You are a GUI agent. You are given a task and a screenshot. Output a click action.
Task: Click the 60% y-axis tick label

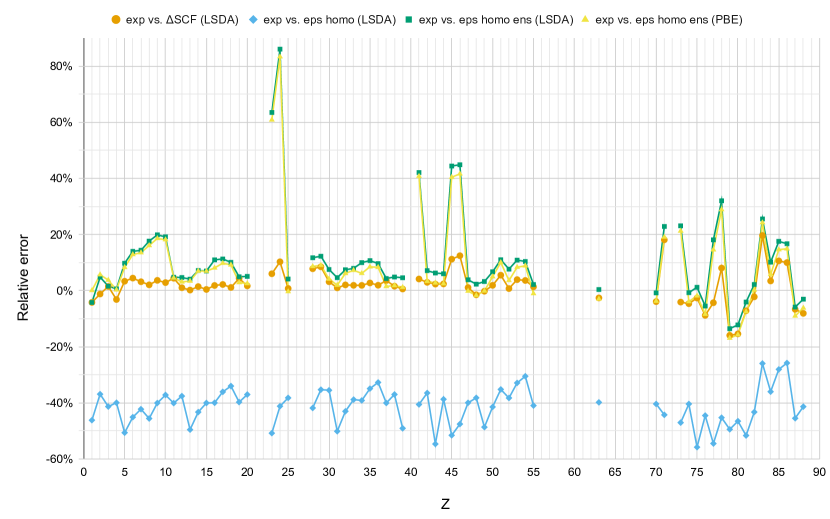point(61,122)
